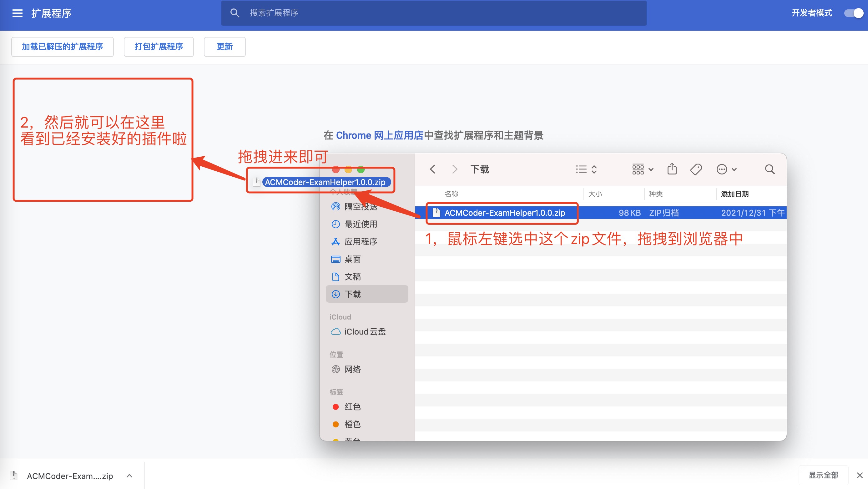Go back in the Finder window

click(x=433, y=169)
